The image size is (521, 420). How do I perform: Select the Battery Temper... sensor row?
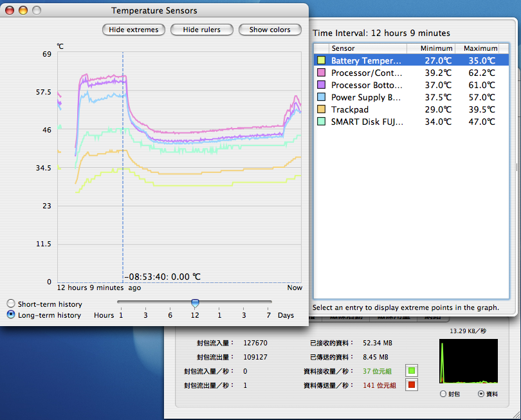[x=412, y=60]
